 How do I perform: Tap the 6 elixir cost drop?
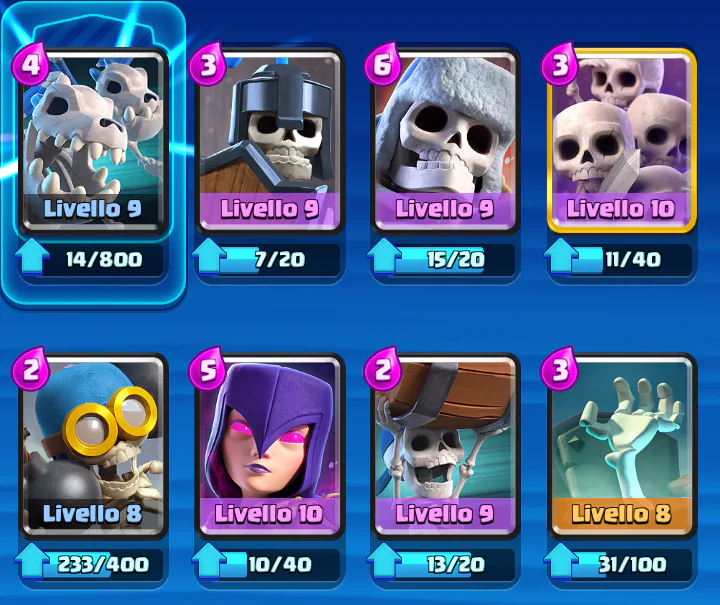(382, 64)
